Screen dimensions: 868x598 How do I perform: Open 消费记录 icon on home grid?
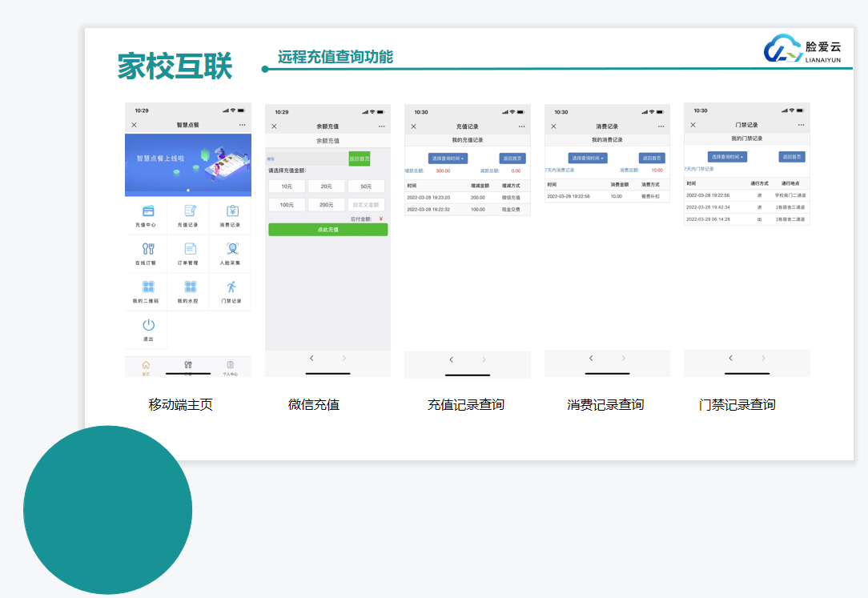231,211
